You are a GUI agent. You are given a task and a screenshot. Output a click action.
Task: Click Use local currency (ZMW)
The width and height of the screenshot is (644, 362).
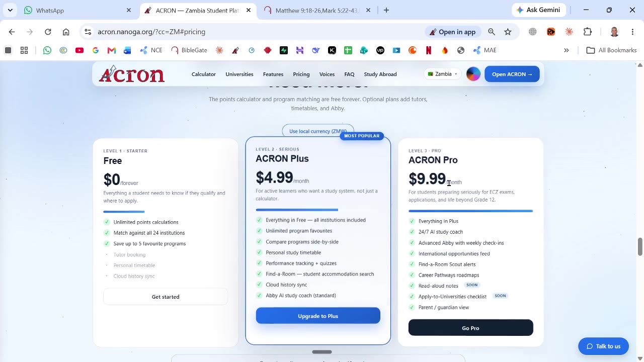tap(318, 131)
